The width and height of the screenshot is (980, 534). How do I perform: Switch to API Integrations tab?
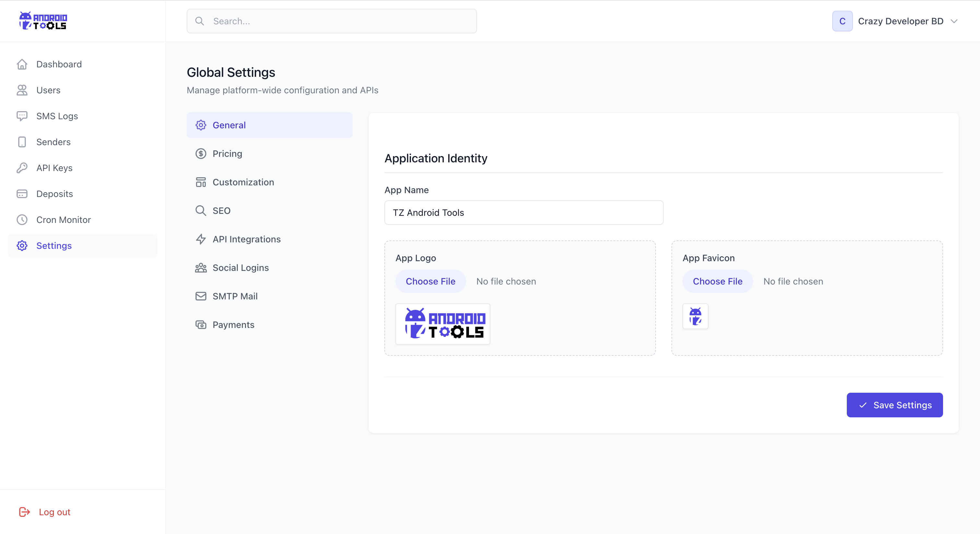(x=269, y=239)
